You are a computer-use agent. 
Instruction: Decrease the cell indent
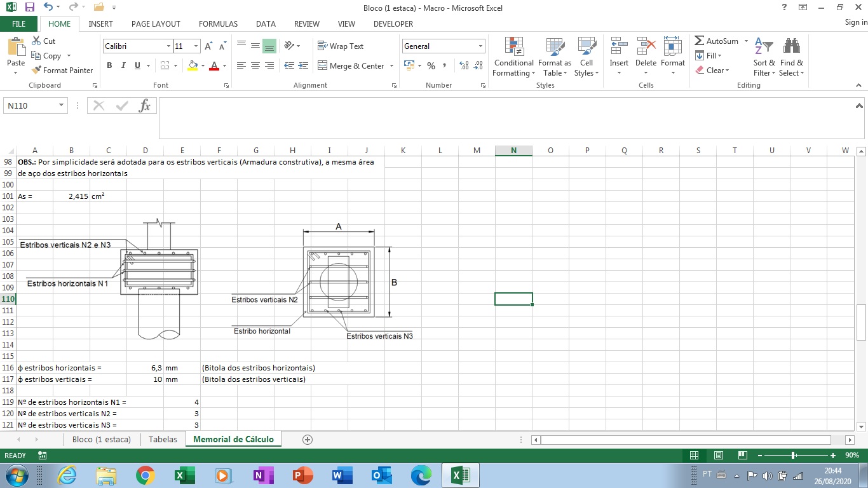click(288, 65)
